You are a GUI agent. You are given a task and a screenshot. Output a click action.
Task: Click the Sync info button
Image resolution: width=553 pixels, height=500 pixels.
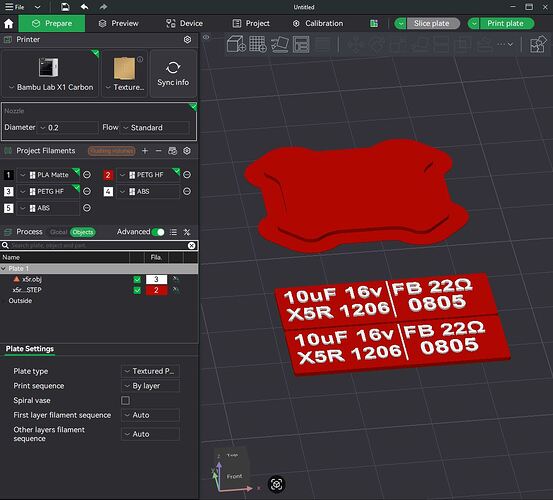click(x=173, y=73)
